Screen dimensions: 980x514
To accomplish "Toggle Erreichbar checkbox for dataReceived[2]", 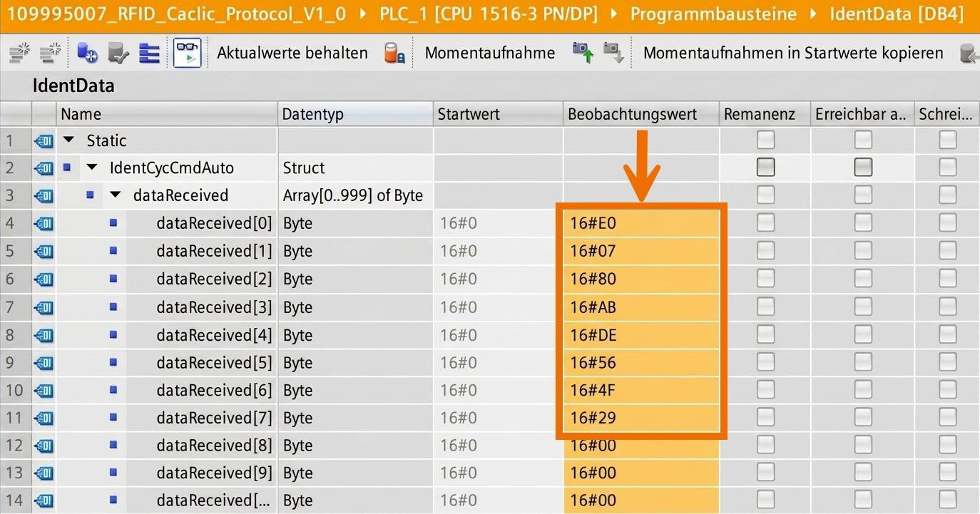I will click(x=863, y=279).
